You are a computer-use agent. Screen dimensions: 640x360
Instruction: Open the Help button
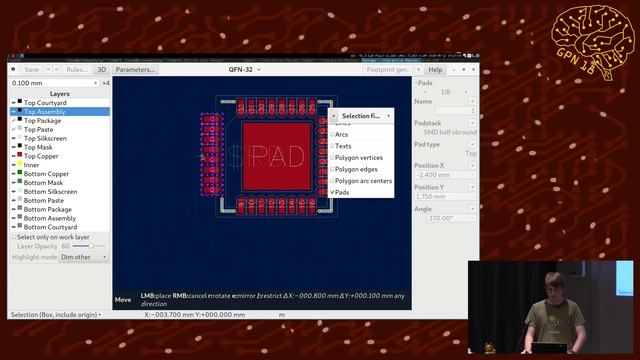[x=435, y=69]
